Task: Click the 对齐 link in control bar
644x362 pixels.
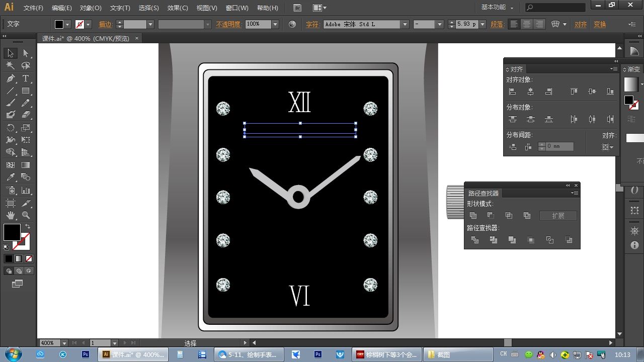Action: [x=581, y=24]
